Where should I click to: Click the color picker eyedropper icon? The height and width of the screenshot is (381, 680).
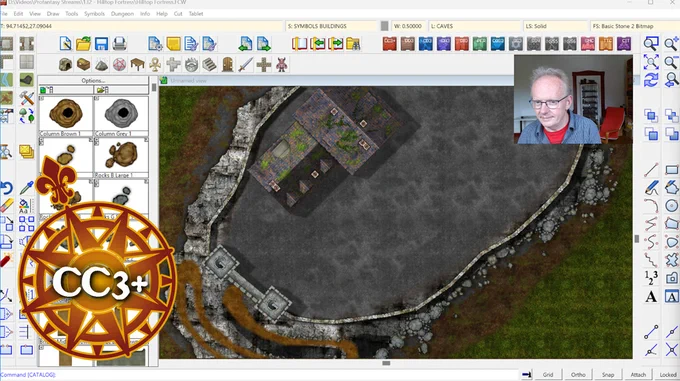pos(26,188)
